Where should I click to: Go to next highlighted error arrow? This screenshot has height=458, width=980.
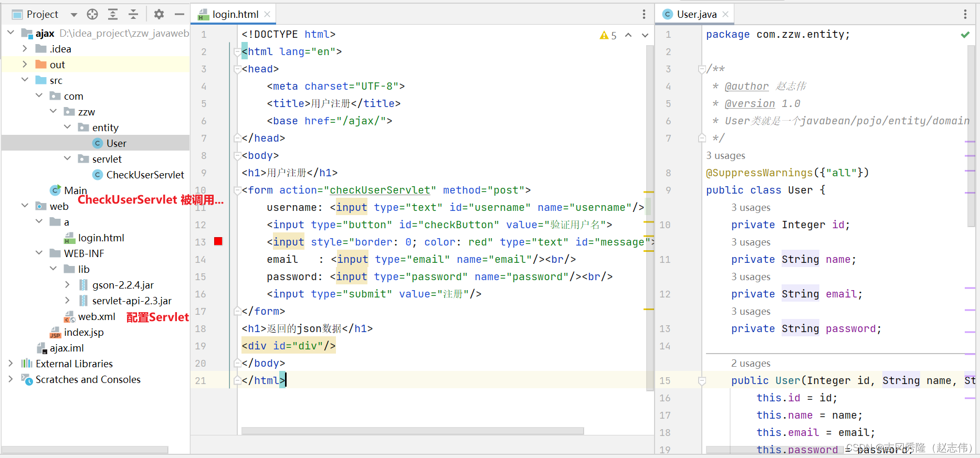tap(645, 35)
